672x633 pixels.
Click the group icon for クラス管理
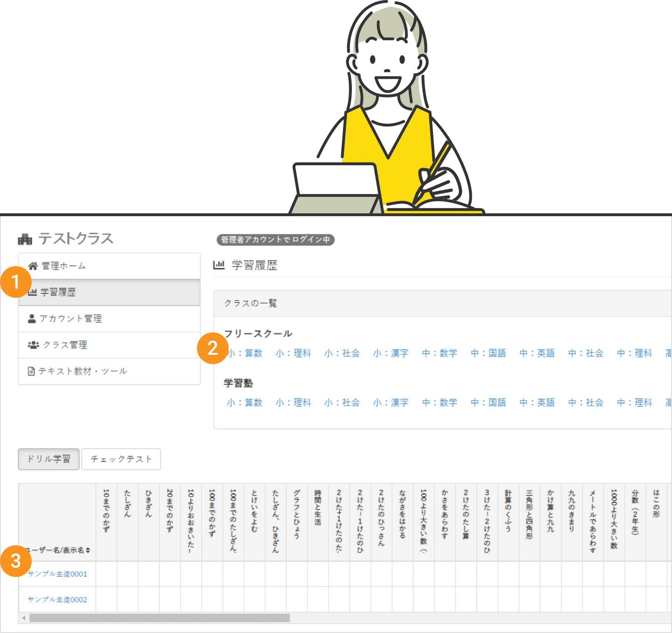point(33,345)
